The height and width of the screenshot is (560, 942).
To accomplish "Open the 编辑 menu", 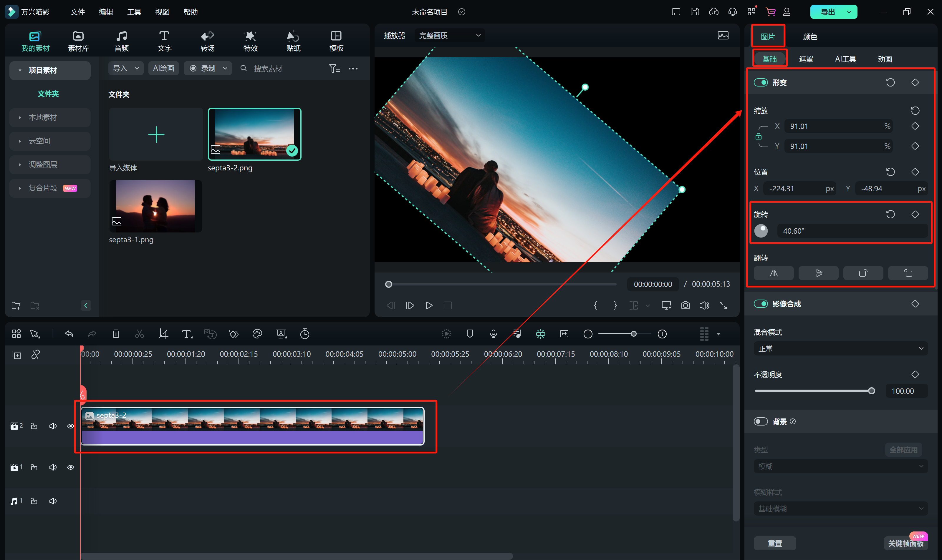I will click(106, 12).
